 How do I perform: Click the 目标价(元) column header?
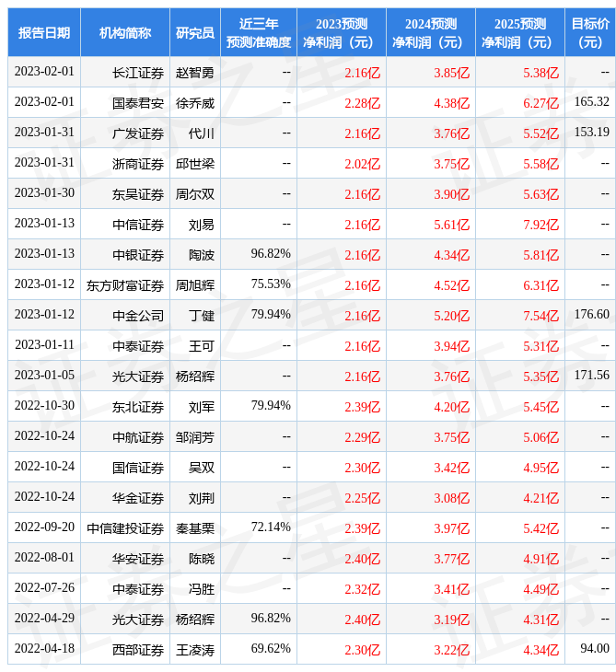(x=590, y=32)
